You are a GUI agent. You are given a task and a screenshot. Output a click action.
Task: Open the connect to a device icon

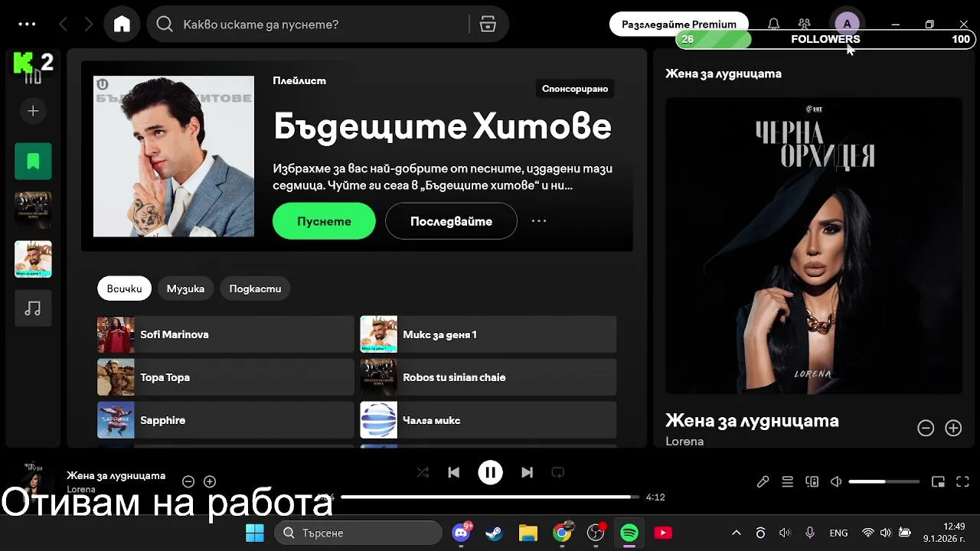pyautogui.click(x=812, y=481)
